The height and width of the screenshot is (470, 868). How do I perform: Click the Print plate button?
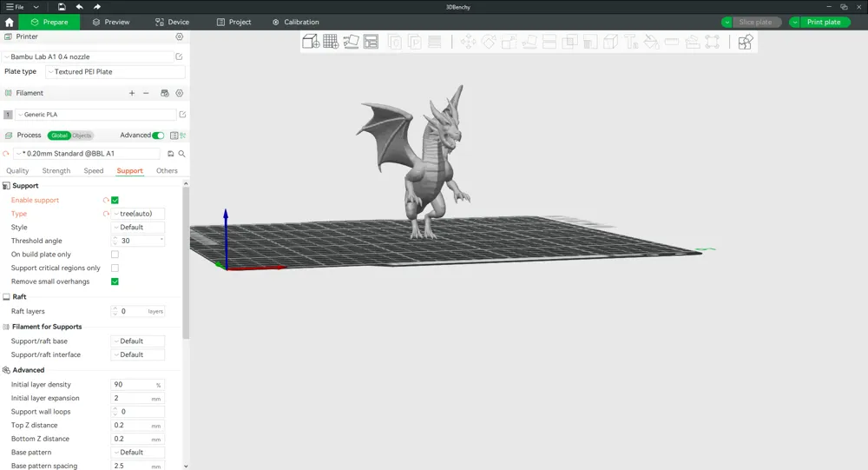[824, 23]
